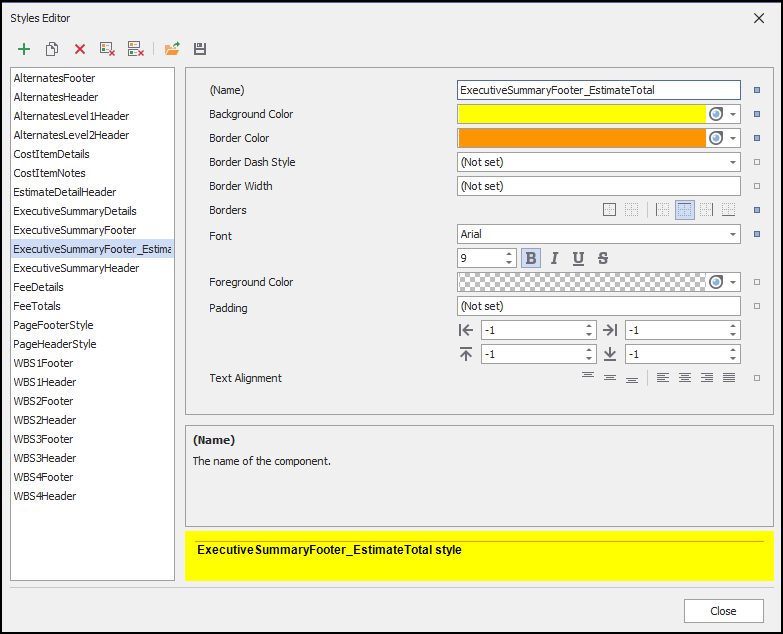Select AlternatesFooter style in the list

pos(92,78)
